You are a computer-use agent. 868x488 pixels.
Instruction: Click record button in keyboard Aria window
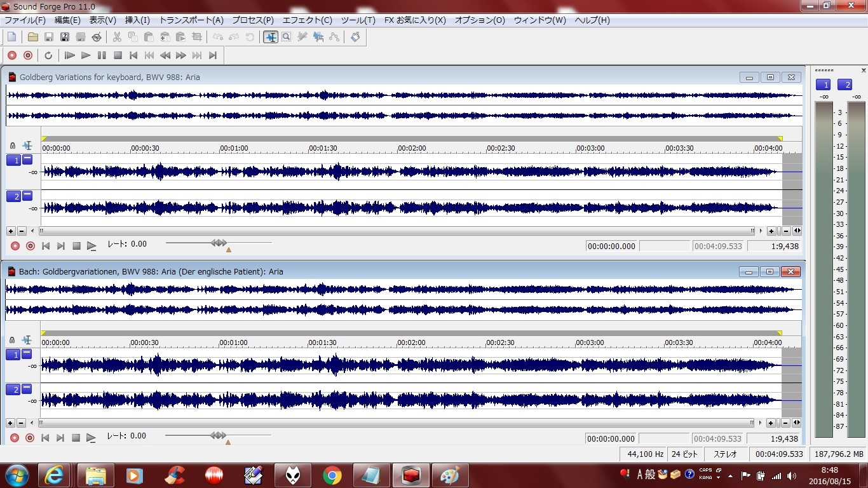(15, 246)
